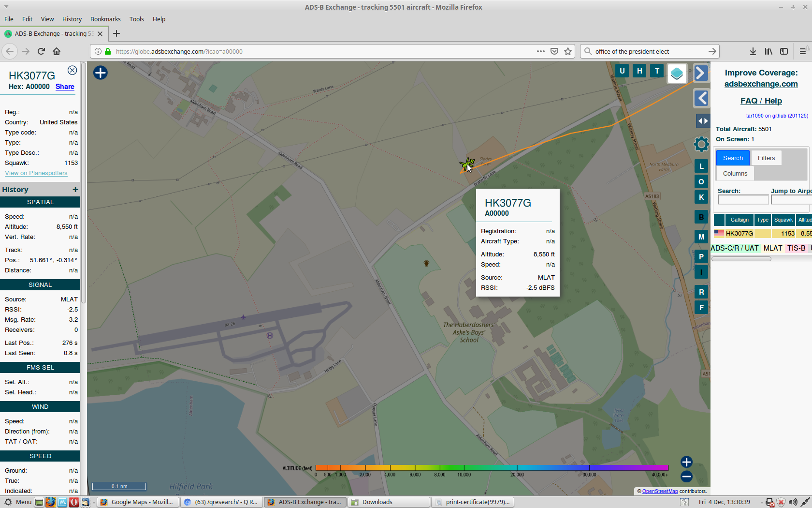Toggle the L map option button
Image resolution: width=812 pixels, height=508 pixels.
coord(701,166)
